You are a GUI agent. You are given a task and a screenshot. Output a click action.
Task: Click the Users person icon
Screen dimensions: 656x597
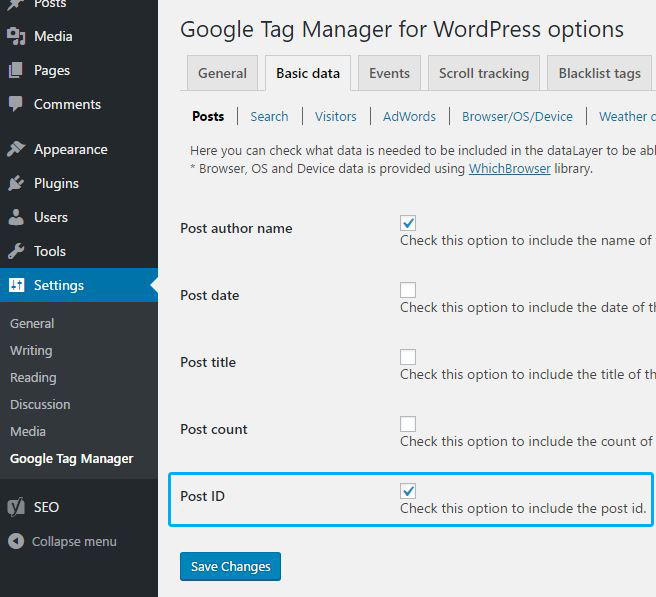[16, 217]
